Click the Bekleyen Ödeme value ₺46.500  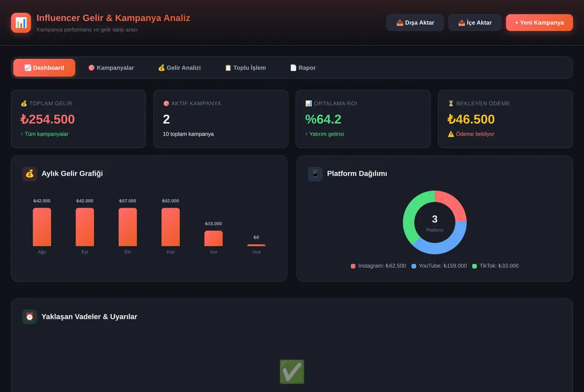(x=471, y=119)
